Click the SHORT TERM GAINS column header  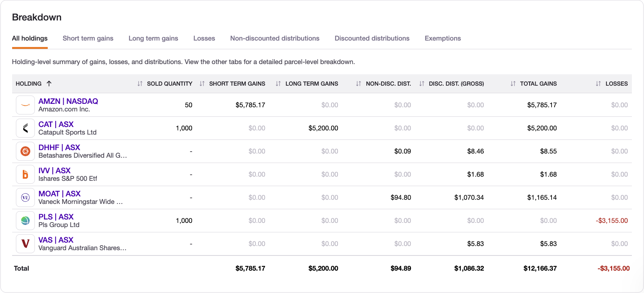point(237,84)
